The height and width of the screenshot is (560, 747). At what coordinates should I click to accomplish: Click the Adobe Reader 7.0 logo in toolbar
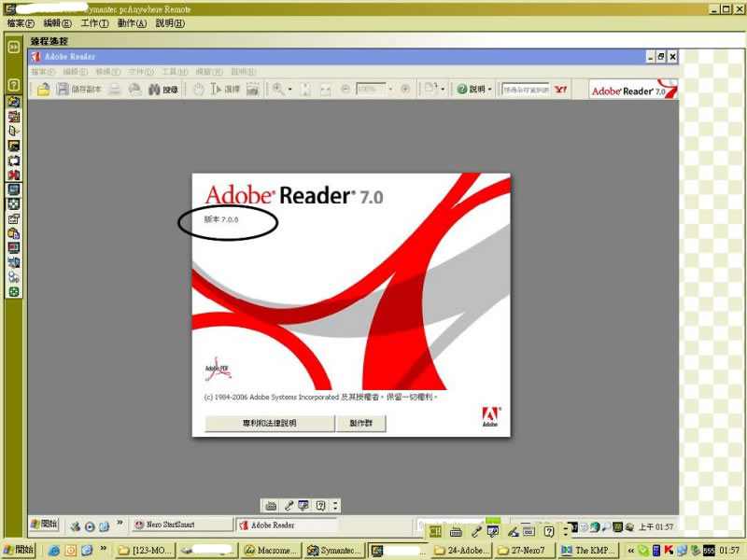coord(633,90)
